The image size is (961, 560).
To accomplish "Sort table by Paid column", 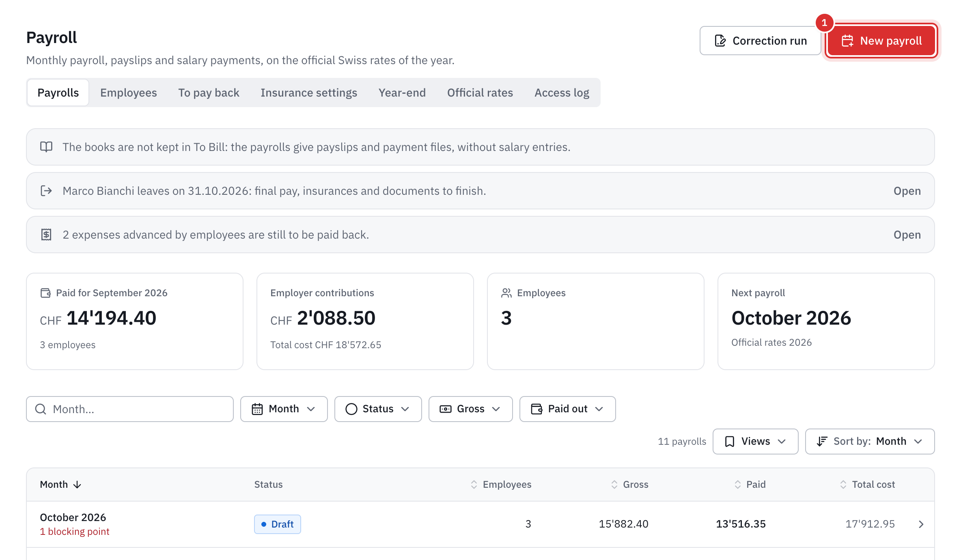I will point(750,485).
